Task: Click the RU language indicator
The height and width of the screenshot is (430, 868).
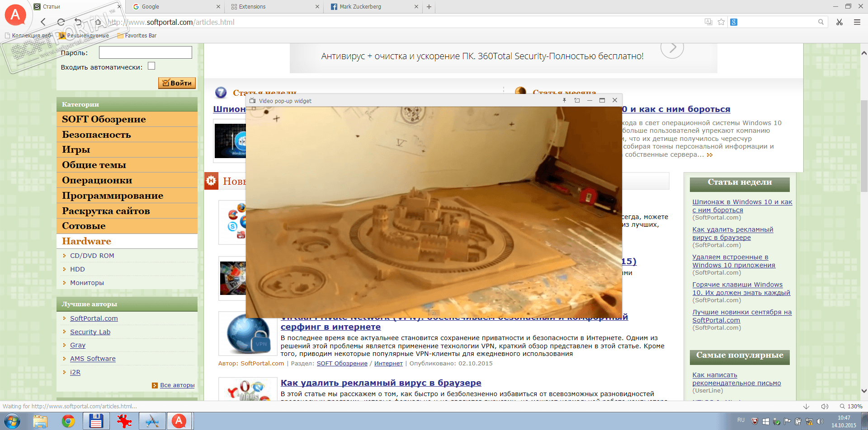Action: tap(741, 420)
